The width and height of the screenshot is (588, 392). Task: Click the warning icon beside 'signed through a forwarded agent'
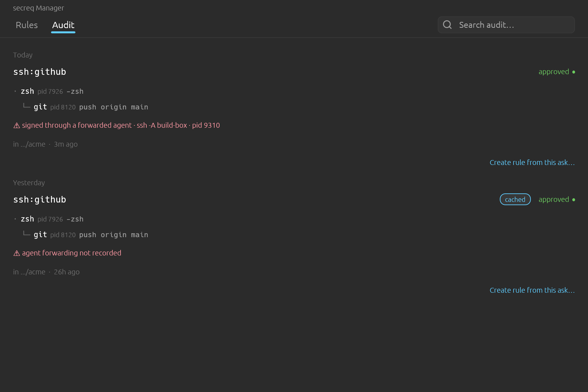tap(17, 125)
